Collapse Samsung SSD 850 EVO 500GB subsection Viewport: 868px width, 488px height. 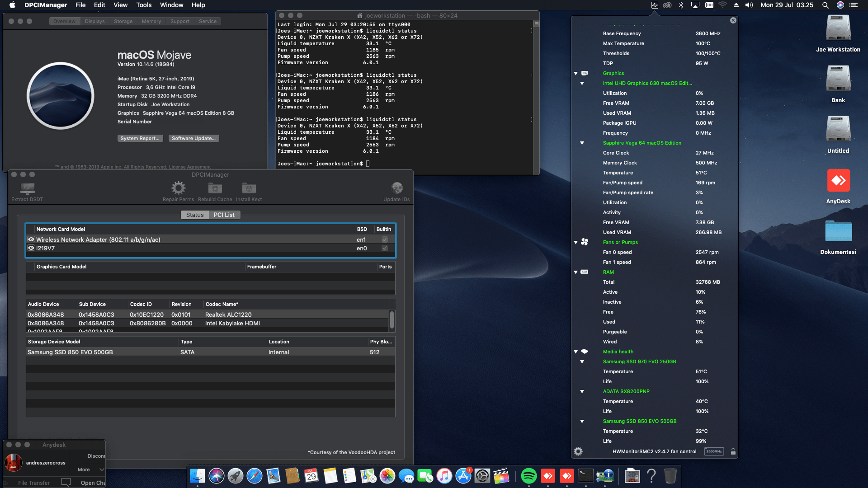pos(582,421)
